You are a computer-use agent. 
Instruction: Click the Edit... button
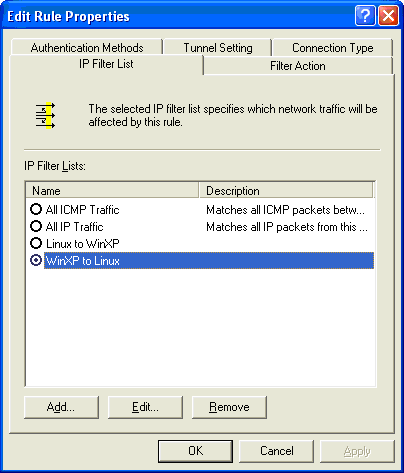click(145, 407)
